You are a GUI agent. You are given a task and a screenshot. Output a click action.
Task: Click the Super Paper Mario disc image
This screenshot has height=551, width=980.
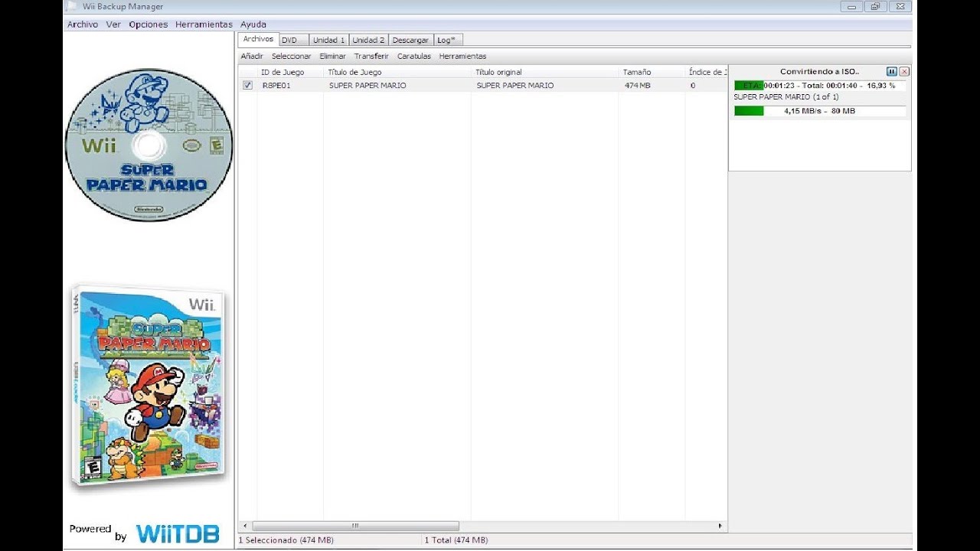[x=149, y=145]
